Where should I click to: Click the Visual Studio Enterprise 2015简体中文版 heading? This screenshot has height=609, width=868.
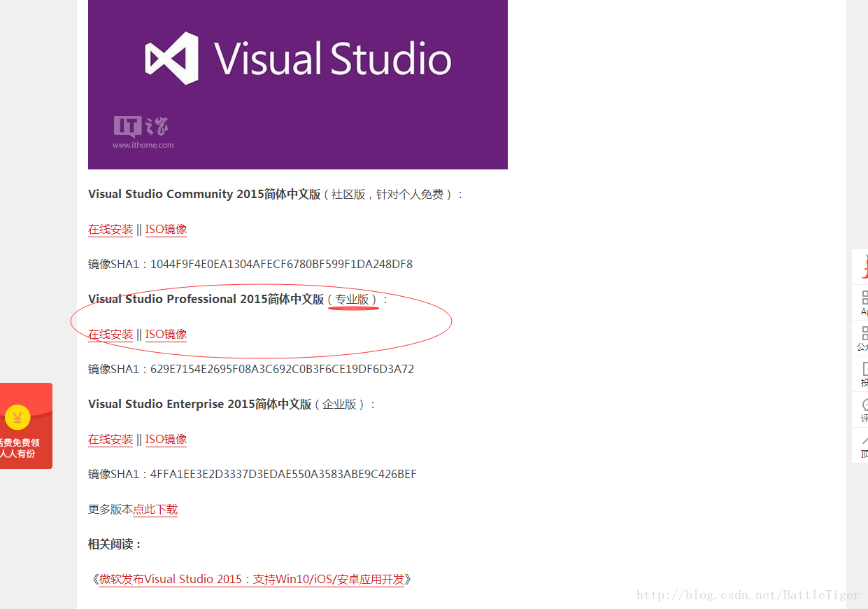[x=200, y=405]
